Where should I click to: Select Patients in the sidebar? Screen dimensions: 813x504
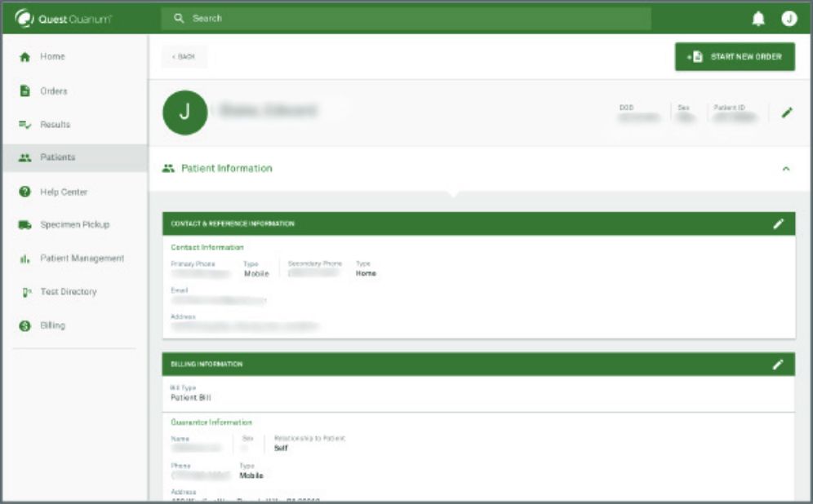(x=57, y=157)
